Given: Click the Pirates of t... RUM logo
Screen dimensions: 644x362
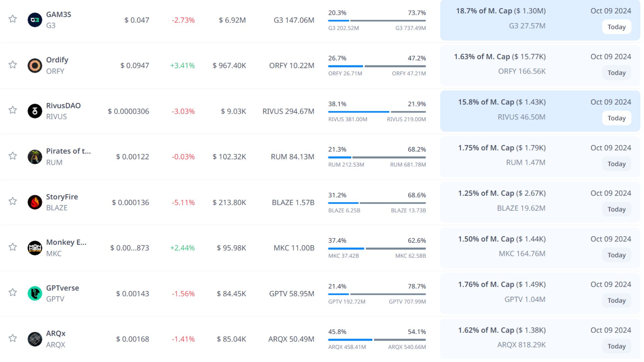Looking at the screenshot, I should coord(35,157).
